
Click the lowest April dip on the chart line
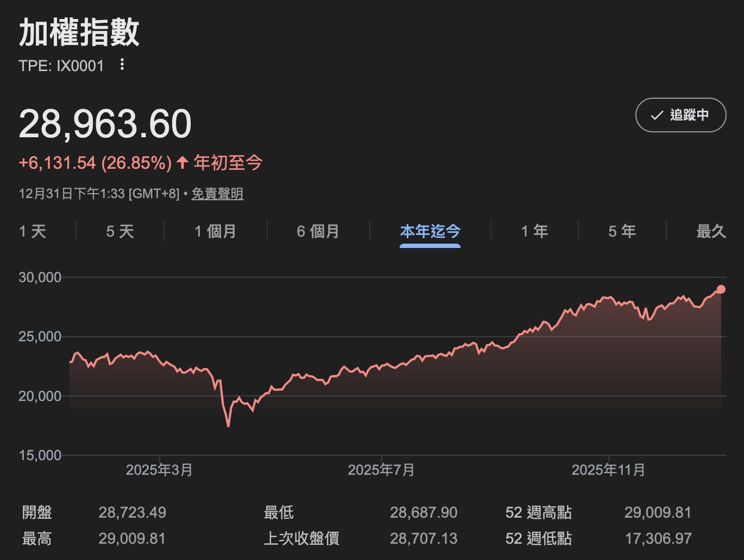(x=229, y=425)
